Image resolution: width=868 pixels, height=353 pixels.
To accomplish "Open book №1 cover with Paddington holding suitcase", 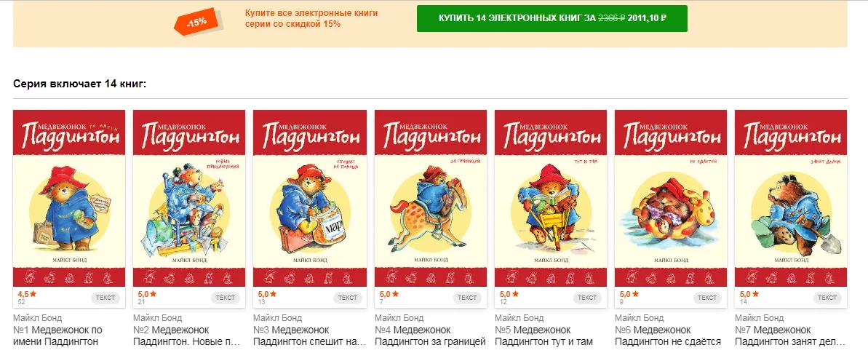I will pyautogui.click(x=69, y=198).
